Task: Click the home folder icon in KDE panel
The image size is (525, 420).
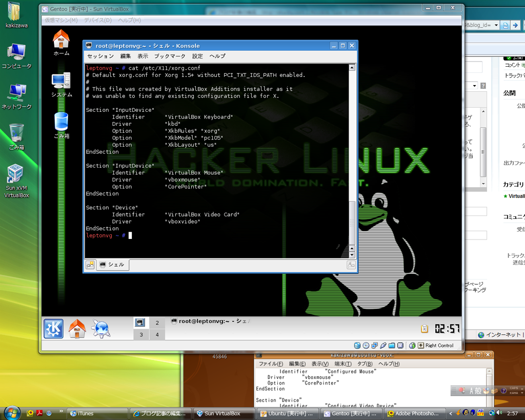Action: pos(77,329)
